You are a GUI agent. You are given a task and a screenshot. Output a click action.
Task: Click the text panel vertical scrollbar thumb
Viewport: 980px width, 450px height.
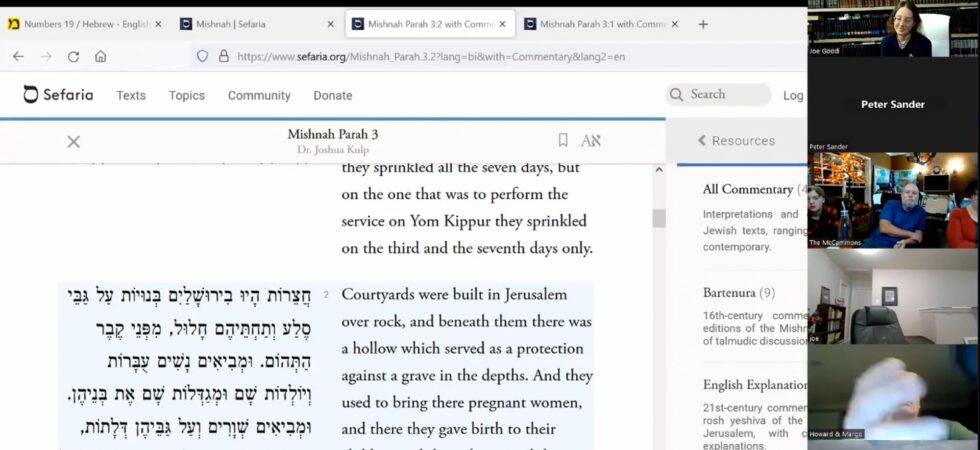tap(658, 218)
